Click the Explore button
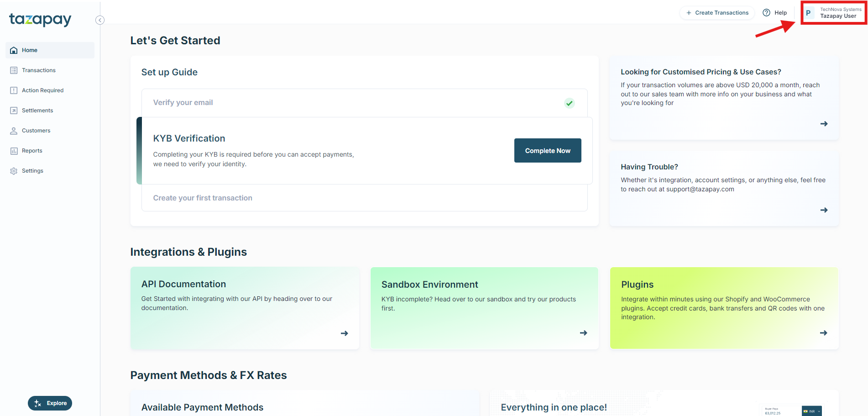Screen dimensions: 868x416 coord(50,403)
